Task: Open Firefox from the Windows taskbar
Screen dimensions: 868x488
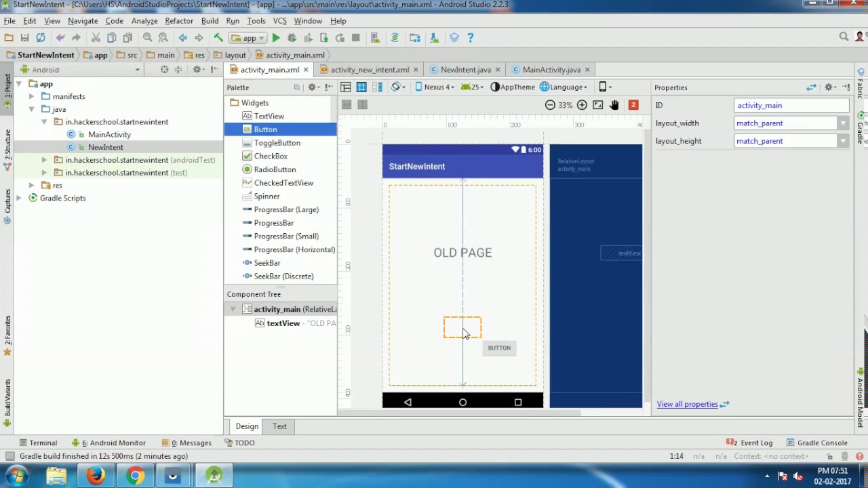Action: (x=96, y=476)
